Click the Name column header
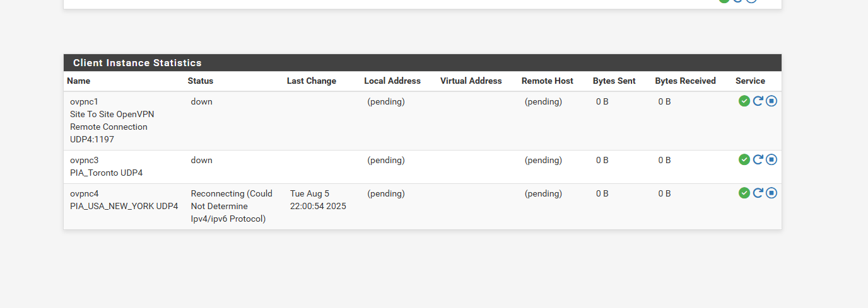868x308 pixels. (78, 81)
